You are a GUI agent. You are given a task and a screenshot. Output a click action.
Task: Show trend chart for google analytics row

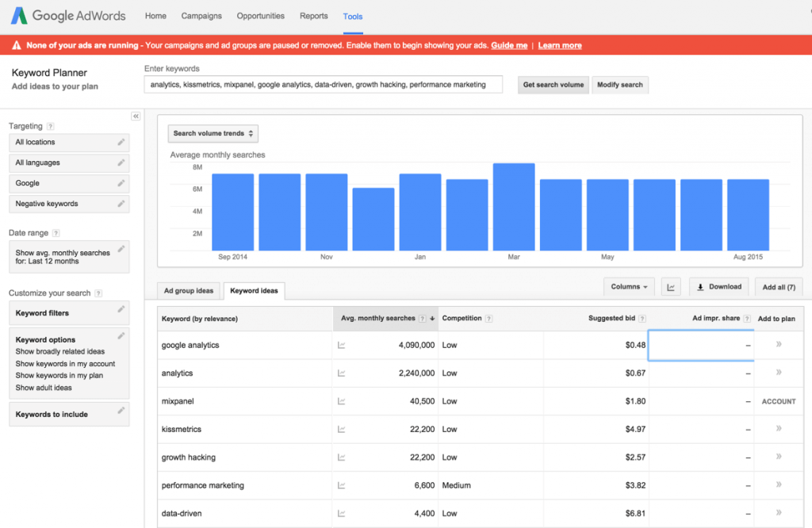[341, 346]
